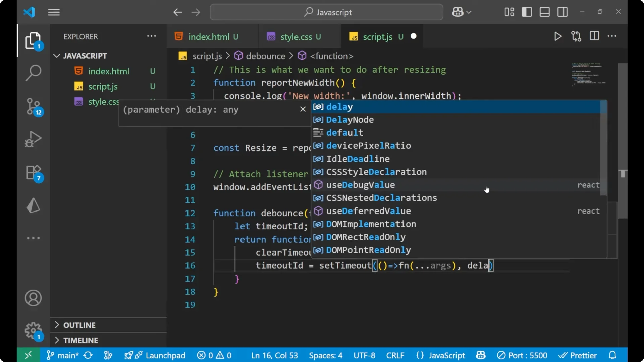The height and width of the screenshot is (362, 644).
Task: Expand the TIMELINE section
Action: pyautogui.click(x=80, y=340)
